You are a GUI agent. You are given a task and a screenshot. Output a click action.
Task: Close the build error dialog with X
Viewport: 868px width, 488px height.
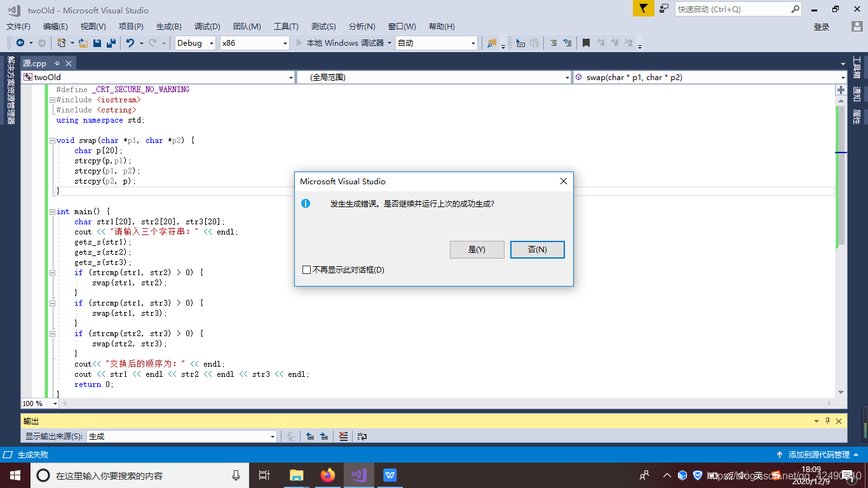click(x=563, y=181)
